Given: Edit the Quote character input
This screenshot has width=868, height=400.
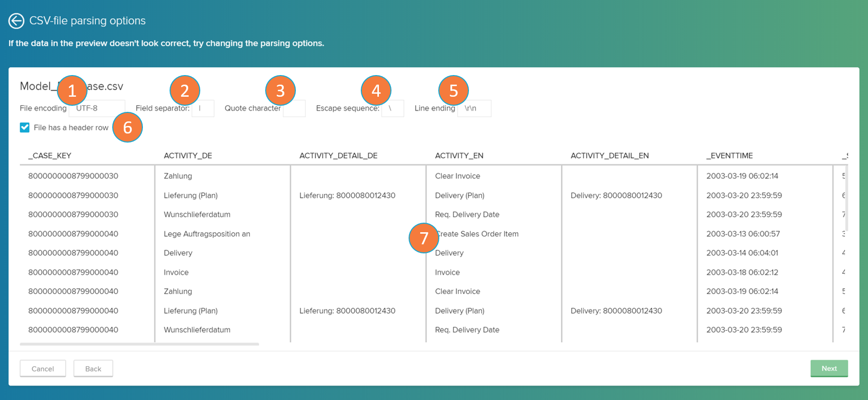Looking at the screenshot, I should pyautogui.click(x=294, y=108).
